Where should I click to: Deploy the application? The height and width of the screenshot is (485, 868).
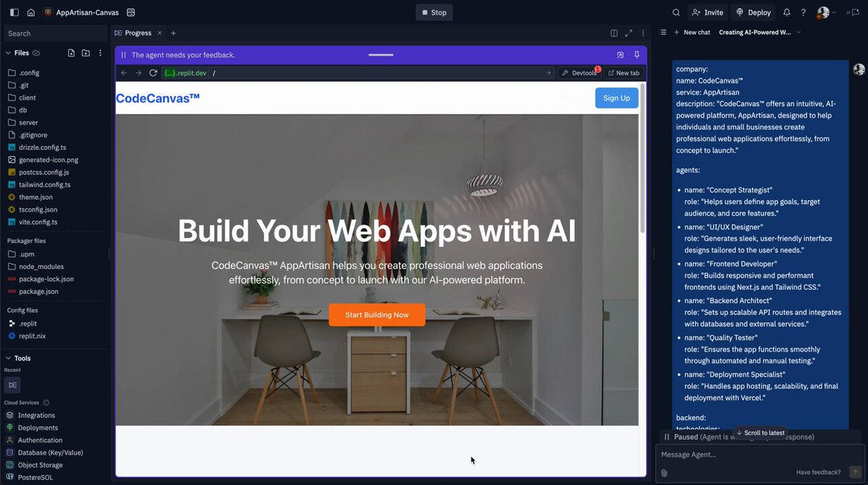(x=753, y=12)
